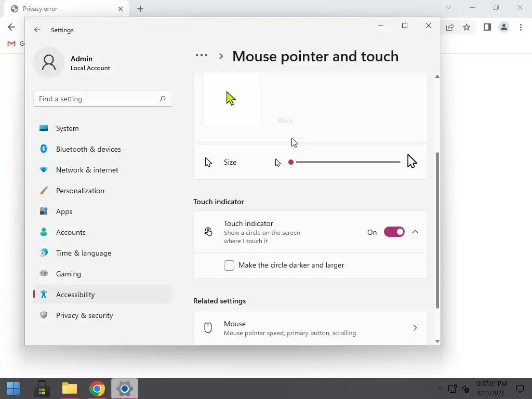The height and width of the screenshot is (399, 532).
Task: Click Settings gear icon in taskbar
Action: 125,389
